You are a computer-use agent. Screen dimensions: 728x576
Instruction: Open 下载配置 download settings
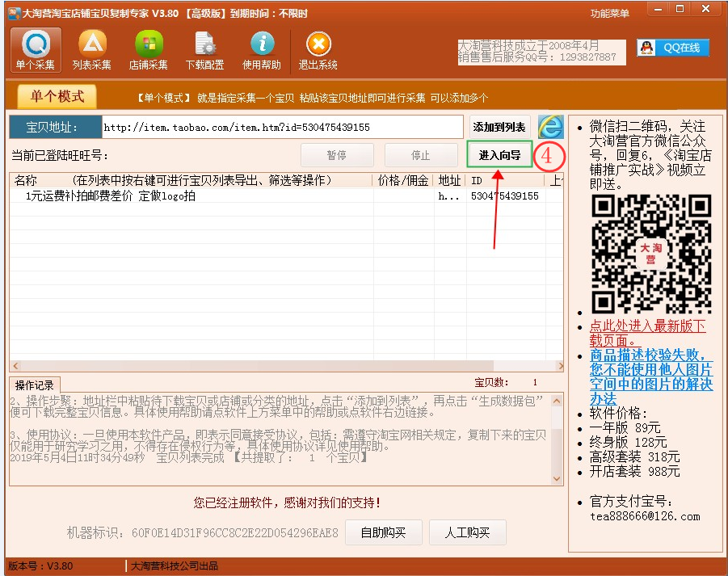click(x=204, y=50)
